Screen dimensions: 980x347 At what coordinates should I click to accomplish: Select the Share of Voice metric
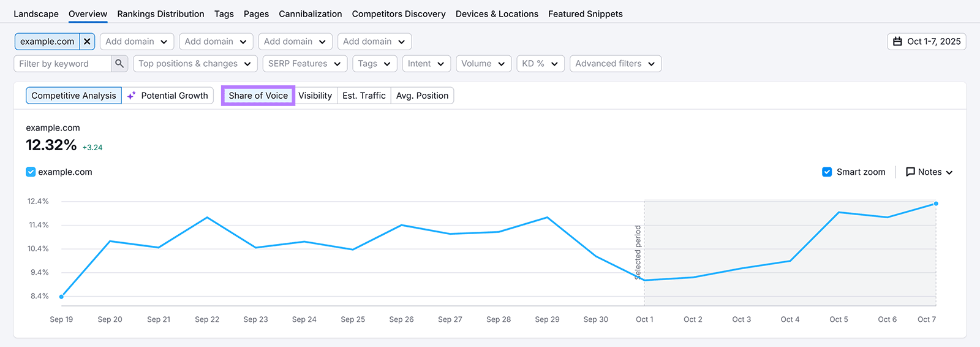tap(258, 96)
